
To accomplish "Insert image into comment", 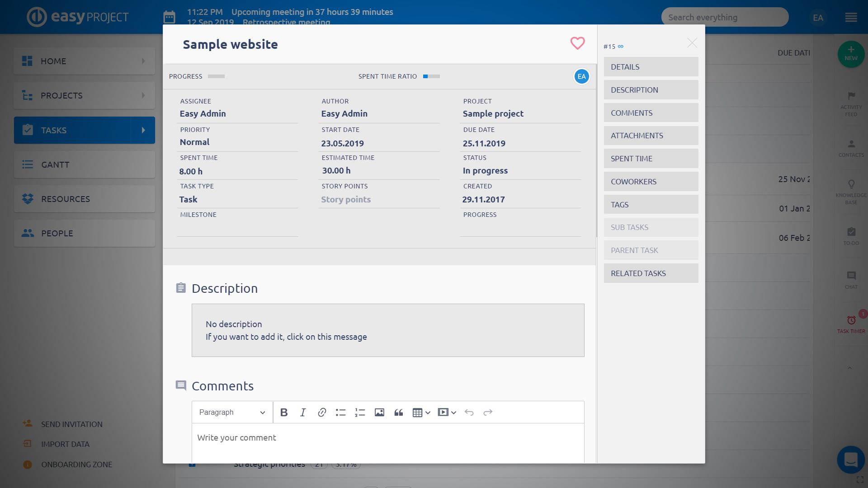I will point(379,412).
